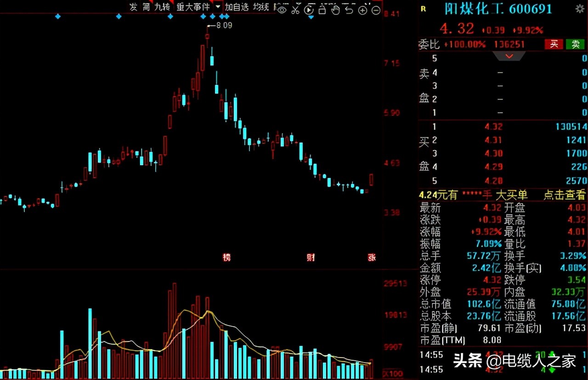Select the scissors cut tool icon
Screen dimensions: 588x380
click(295, 10)
